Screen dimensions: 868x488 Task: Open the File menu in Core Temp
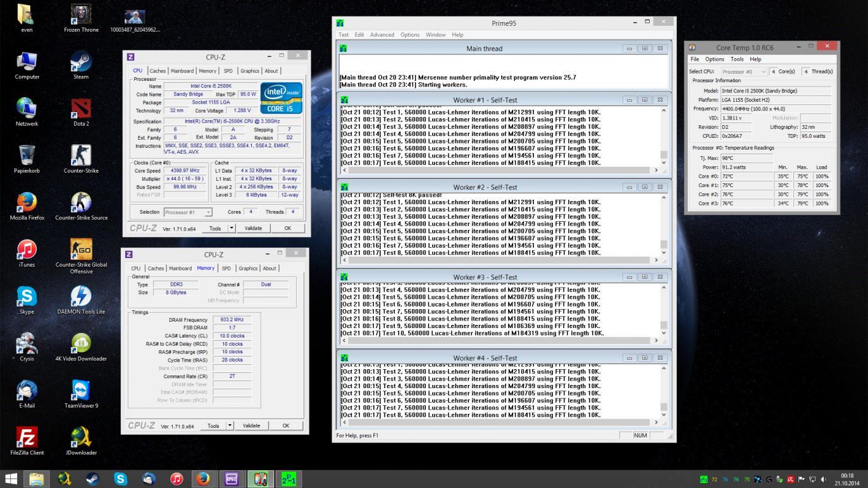click(695, 59)
